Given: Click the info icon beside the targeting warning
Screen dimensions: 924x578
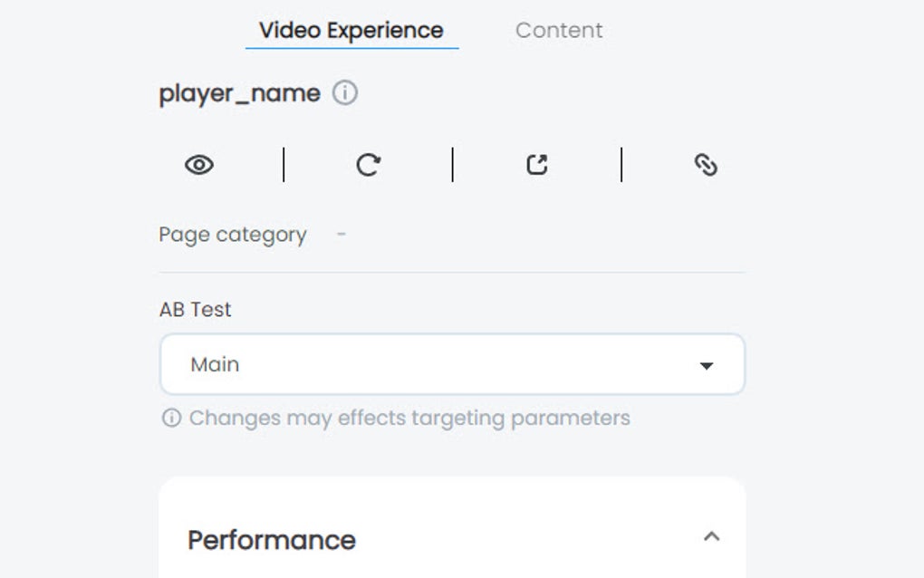Looking at the screenshot, I should (173, 418).
